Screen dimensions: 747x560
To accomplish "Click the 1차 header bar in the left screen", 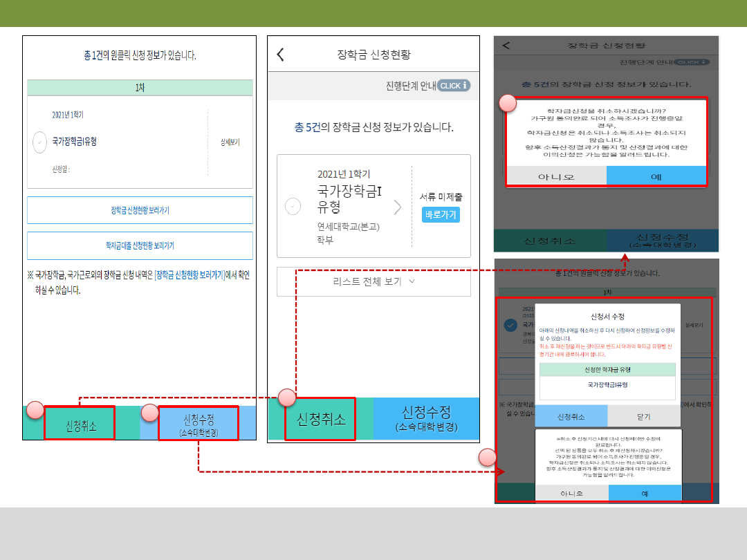I will tap(140, 88).
